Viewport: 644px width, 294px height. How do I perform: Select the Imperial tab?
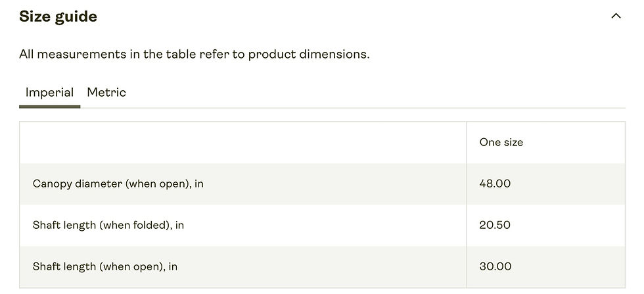pyautogui.click(x=50, y=92)
